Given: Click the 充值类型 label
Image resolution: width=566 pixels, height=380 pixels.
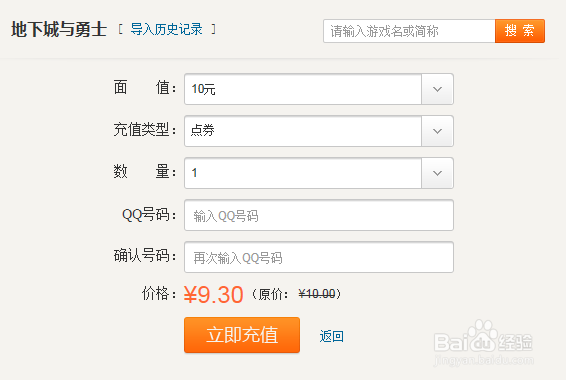Looking at the screenshot, I should point(142,130).
